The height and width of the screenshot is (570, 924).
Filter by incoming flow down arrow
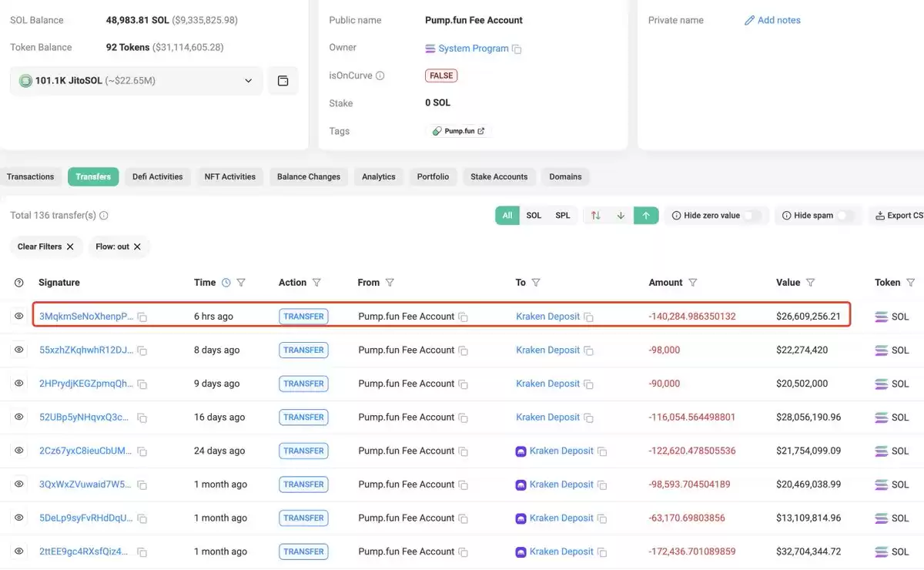(x=621, y=216)
